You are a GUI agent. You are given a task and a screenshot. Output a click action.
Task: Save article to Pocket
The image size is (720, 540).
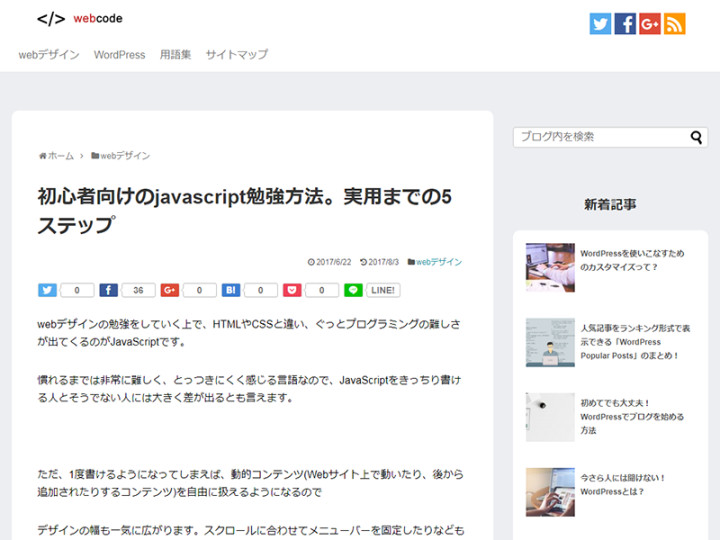[292, 290]
